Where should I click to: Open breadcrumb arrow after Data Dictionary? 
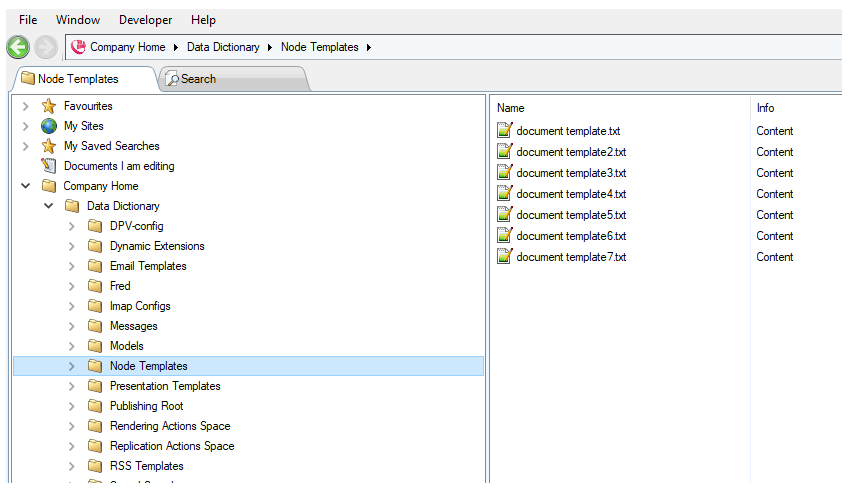[x=269, y=47]
